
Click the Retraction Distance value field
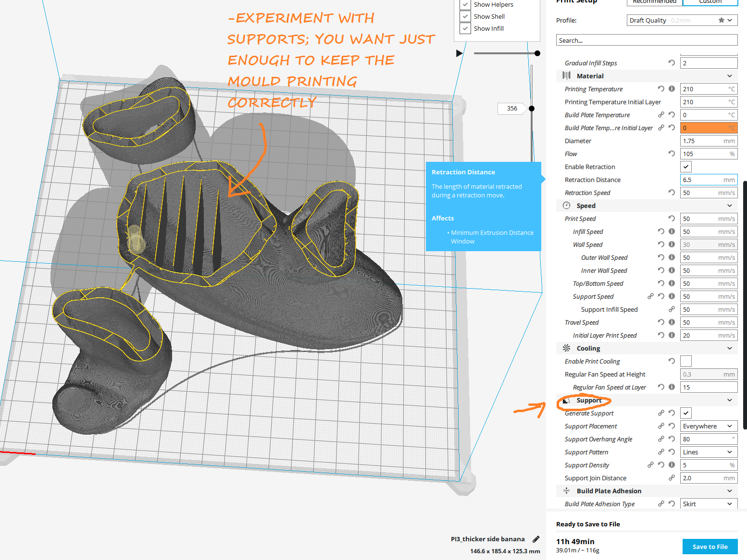(709, 180)
